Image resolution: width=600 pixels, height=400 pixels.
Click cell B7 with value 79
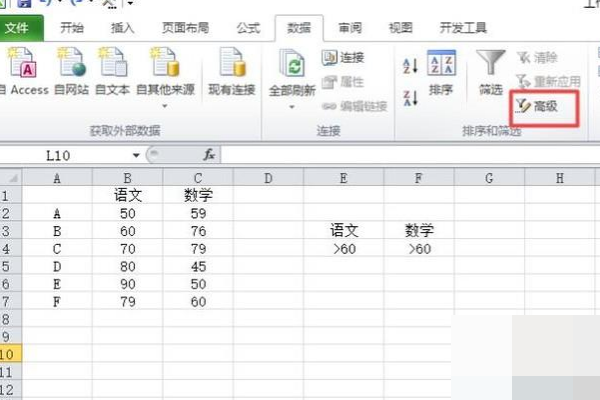(x=127, y=302)
